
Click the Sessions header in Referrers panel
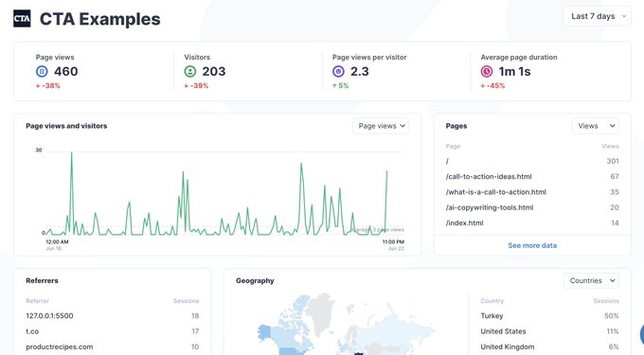(x=186, y=301)
